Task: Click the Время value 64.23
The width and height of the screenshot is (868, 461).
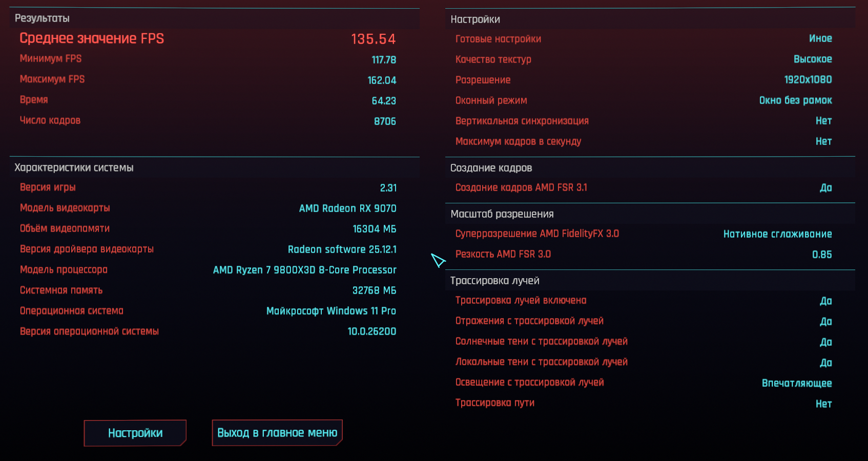Action: pyautogui.click(x=384, y=101)
